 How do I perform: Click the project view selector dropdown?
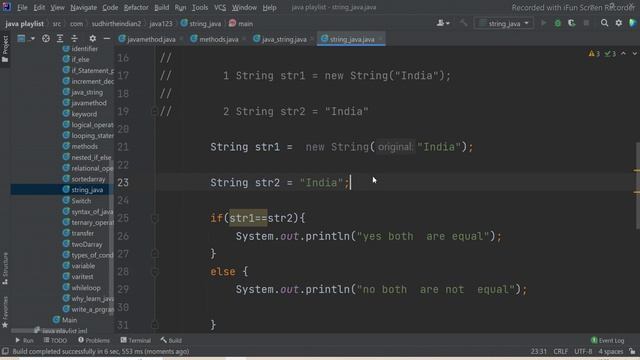pos(25,38)
